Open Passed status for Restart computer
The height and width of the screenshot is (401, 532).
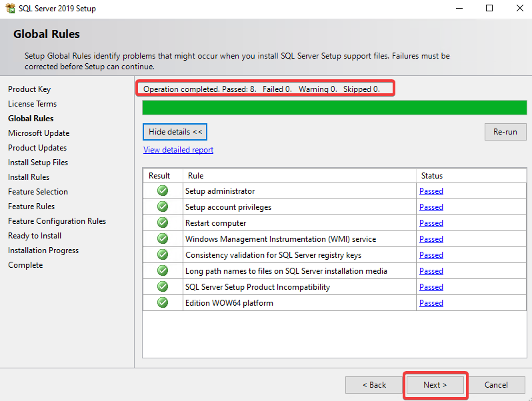431,223
